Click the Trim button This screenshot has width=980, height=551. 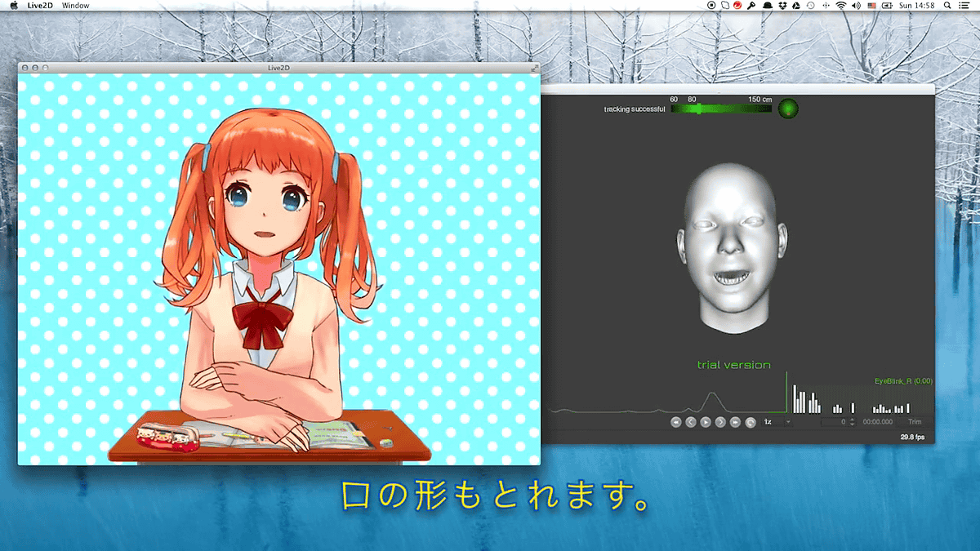[x=915, y=422]
